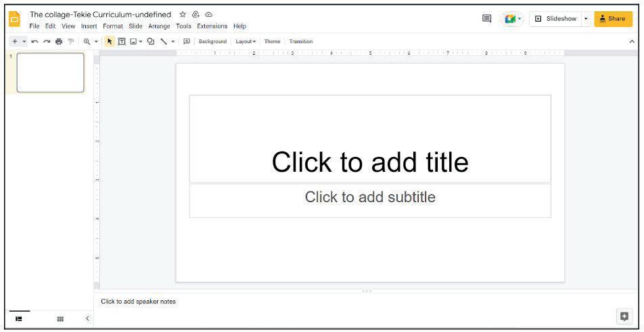The image size is (644, 332).
Task: Open the Help menu
Action: (x=240, y=26)
